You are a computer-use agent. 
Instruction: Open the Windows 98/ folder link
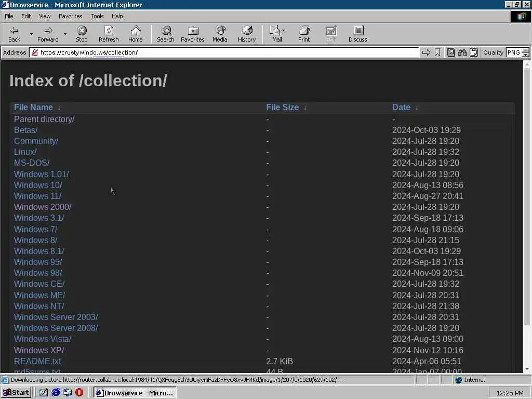tap(38, 273)
